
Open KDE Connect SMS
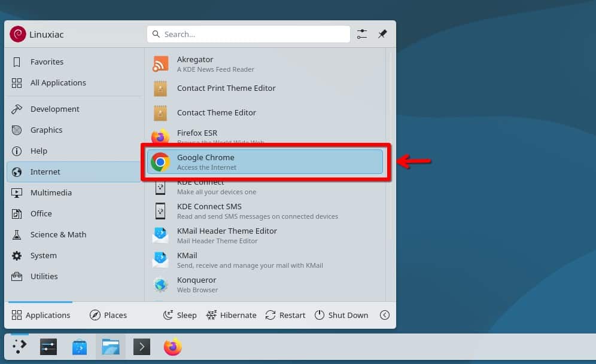(265, 211)
